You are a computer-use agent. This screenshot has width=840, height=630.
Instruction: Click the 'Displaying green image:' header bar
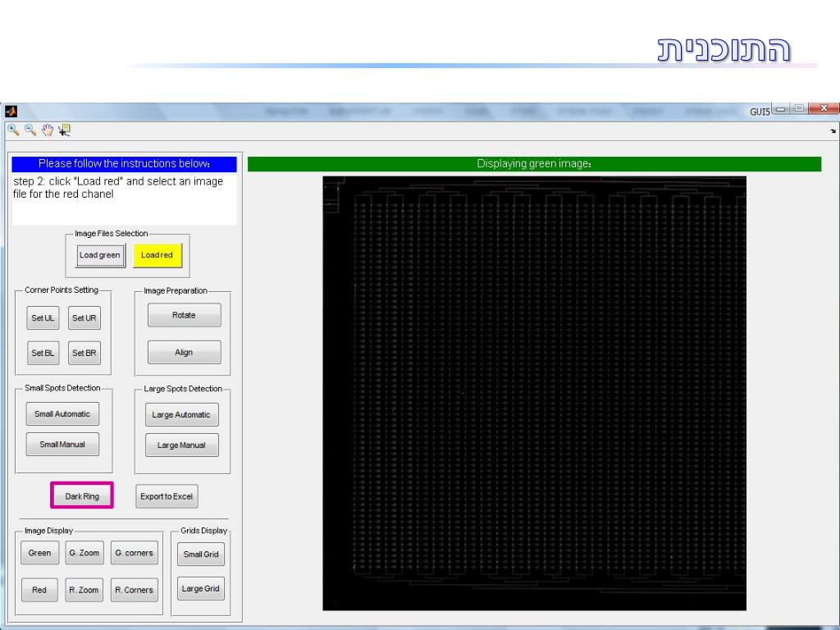tap(534, 164)
